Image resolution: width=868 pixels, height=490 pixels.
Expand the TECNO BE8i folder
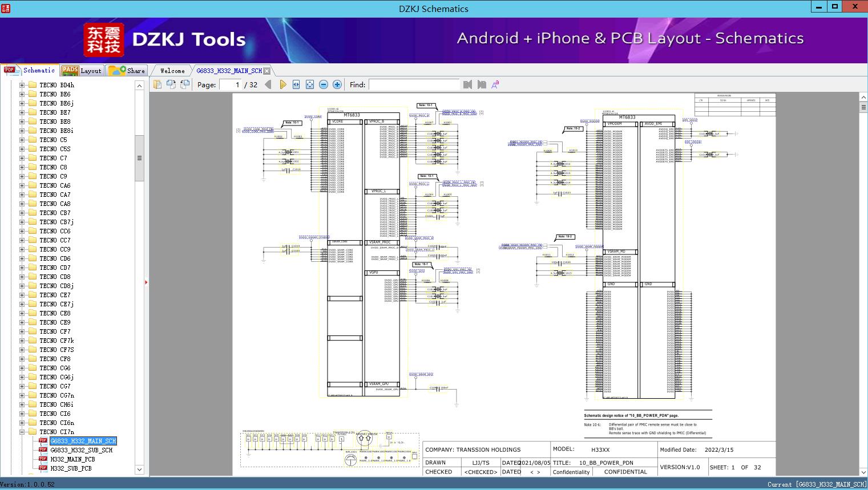22,131
